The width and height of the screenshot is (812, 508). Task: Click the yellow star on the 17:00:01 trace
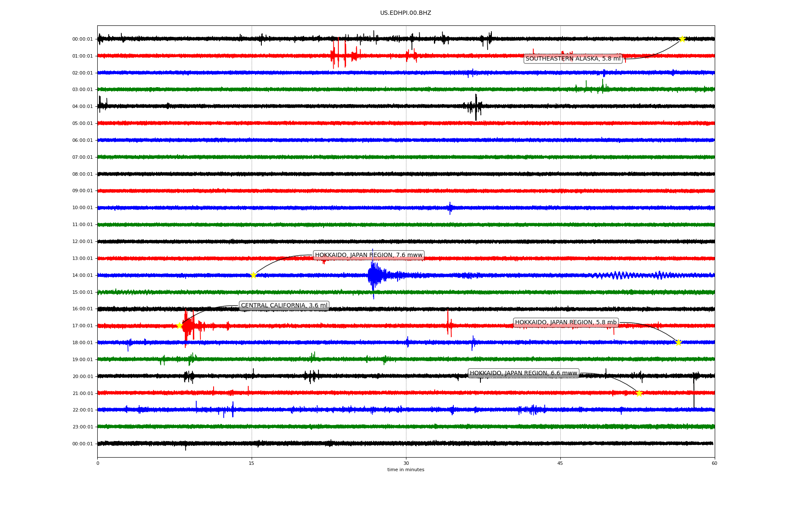pyautogui.click(x=179, y=326)
